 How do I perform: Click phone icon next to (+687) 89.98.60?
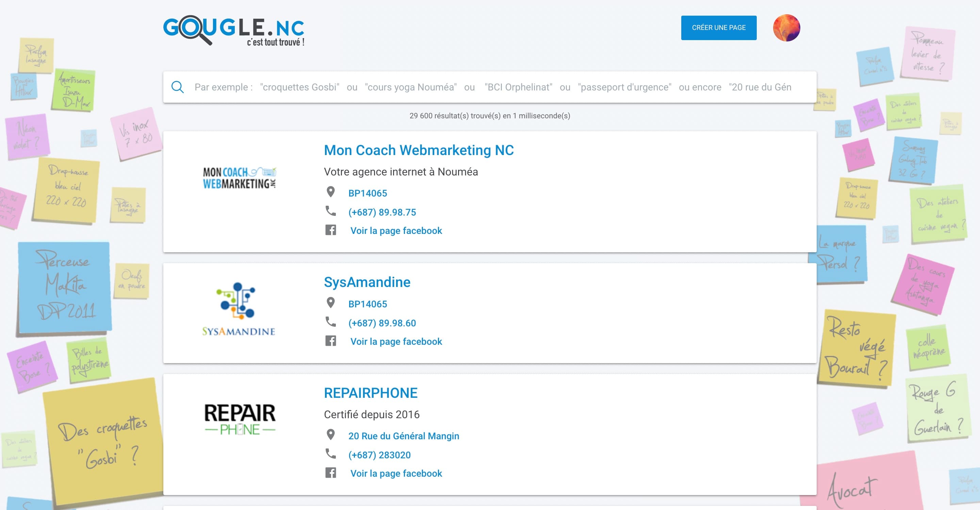[x=330, y=322]
